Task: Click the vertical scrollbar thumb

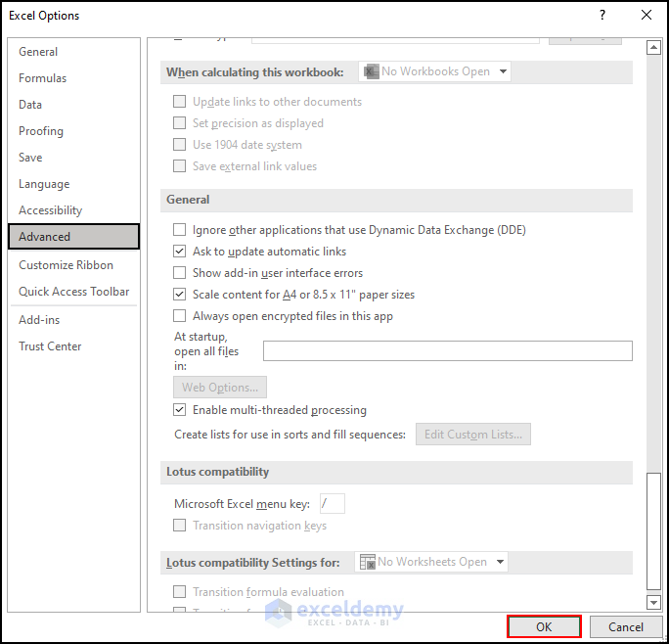Action: tap(653, 530)
